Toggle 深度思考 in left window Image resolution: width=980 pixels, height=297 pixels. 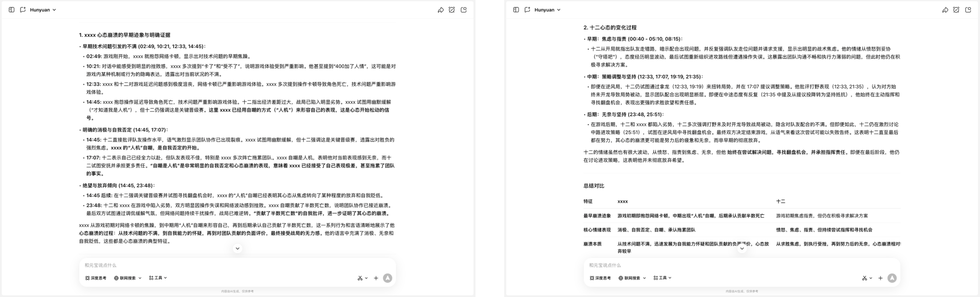tap(96, 278)
